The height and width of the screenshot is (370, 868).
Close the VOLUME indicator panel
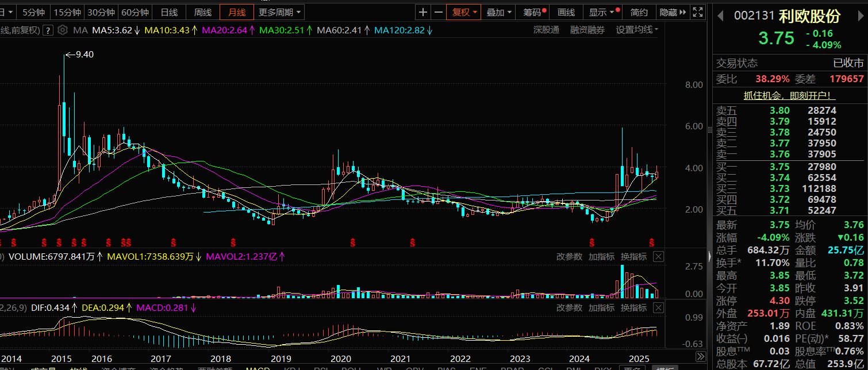659,256
